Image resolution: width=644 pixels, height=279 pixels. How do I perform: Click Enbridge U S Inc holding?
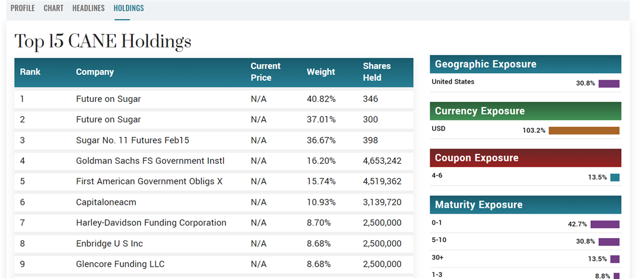point(109,243)
